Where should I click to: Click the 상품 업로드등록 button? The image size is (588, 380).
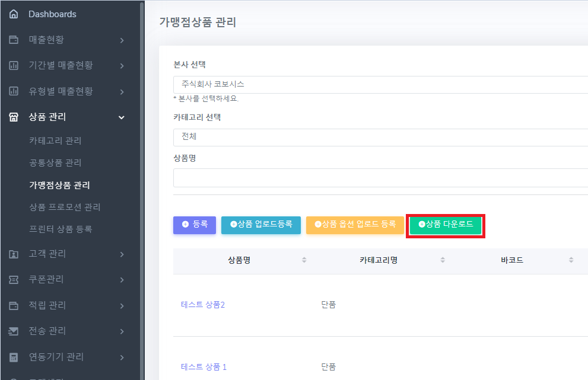tap(261, 225)
